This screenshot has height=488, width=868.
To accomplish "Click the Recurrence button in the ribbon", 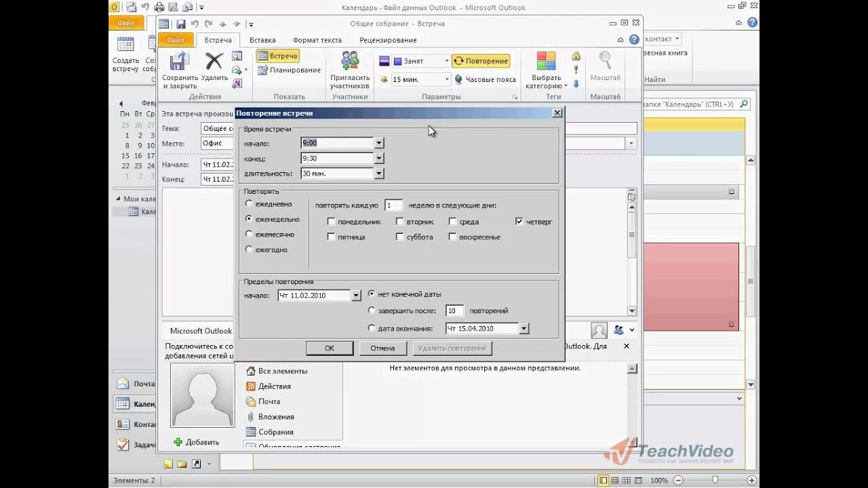I will pyautogui.click(x=481, y=61).
